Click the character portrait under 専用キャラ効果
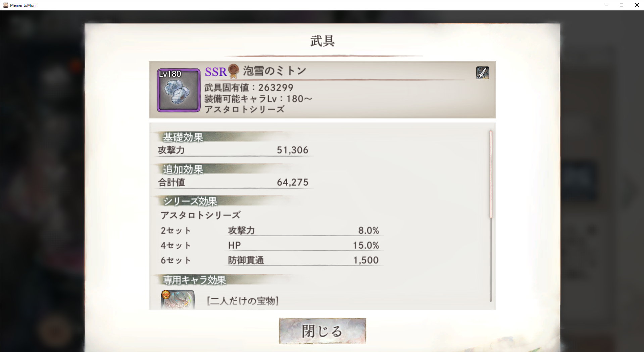Screen dimensions: 644x352 click(x=178, y=300)
